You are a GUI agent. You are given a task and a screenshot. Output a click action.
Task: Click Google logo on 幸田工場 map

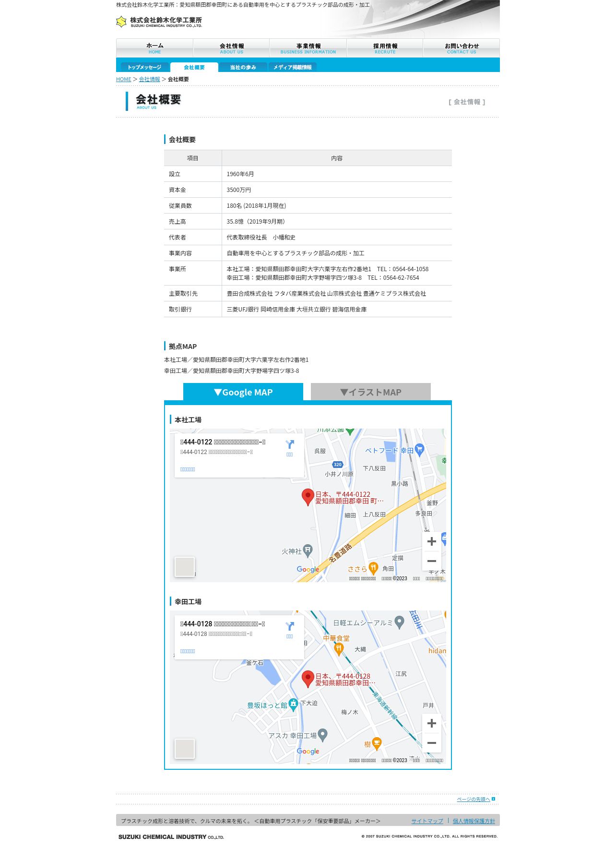[x=308, y=751]
